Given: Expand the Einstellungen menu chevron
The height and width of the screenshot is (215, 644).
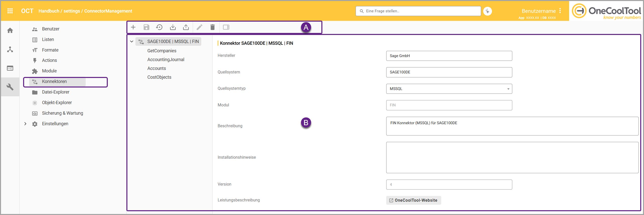Looking at the screenshot, I should pyautogui.click(x=25, y=124).
